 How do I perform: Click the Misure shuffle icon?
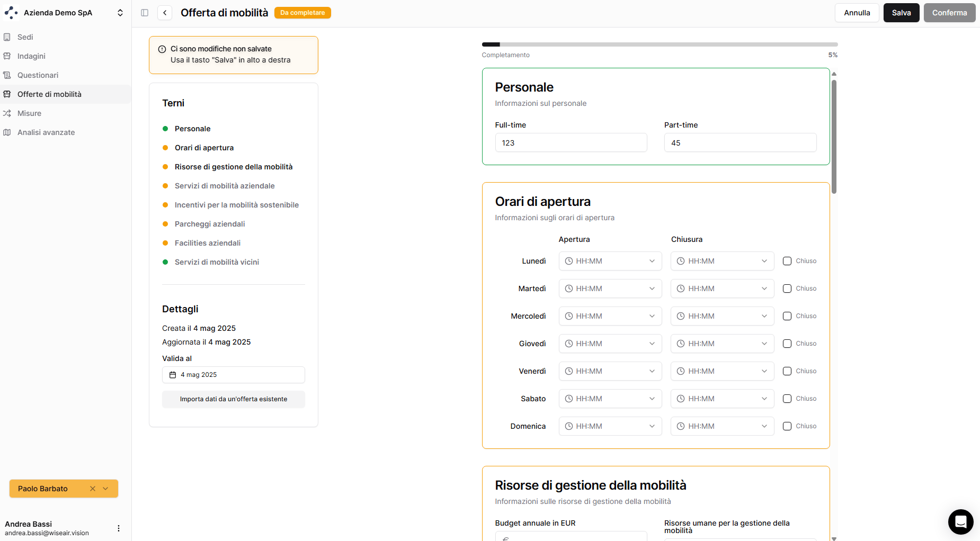point(7,113)
